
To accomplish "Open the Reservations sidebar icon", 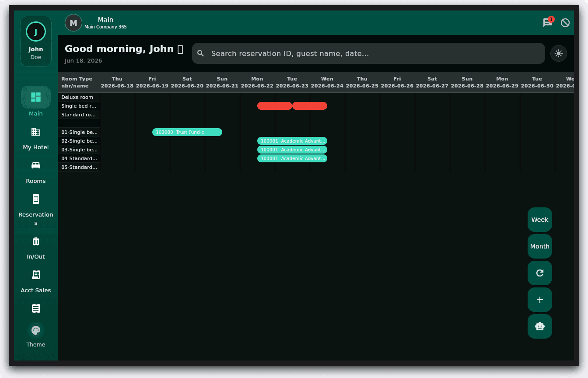I will click(36, 199).
